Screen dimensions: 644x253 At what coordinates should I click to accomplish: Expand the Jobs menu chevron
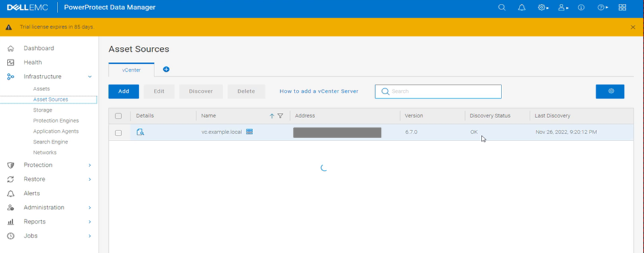pyautogui.click(x=90, y=236)
